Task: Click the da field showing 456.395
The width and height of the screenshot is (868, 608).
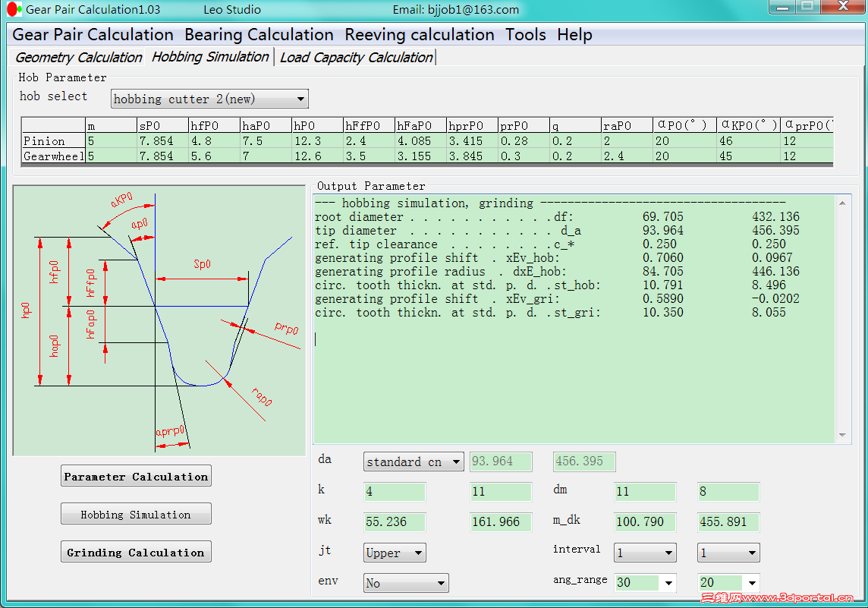Action: point(583,462)
